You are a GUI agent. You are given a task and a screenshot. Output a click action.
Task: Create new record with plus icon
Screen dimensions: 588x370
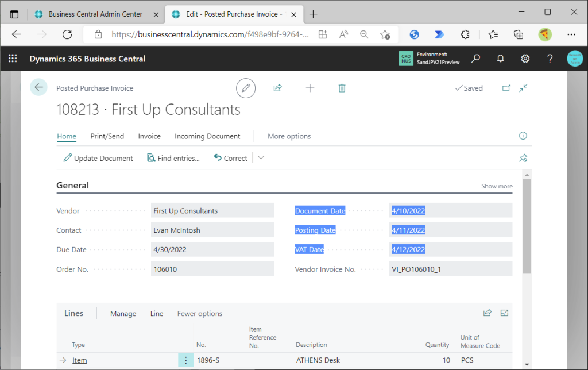click(x=310, y=88)
